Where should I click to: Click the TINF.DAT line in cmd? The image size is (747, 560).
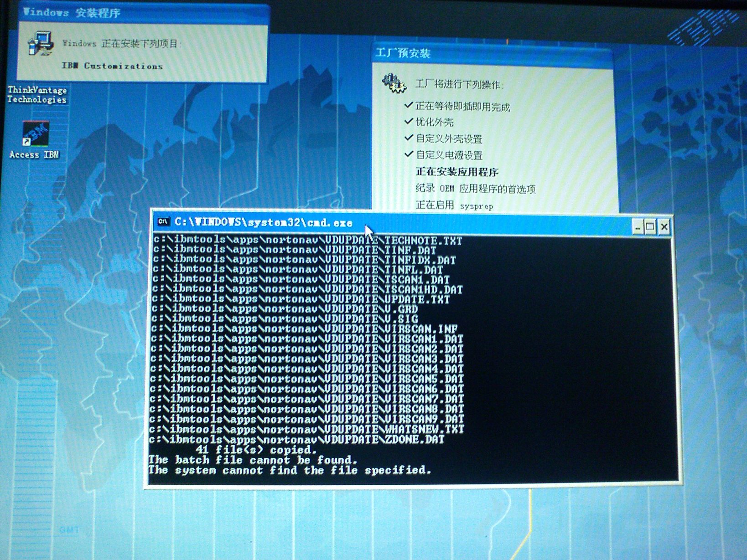click(x=295, y=250)
